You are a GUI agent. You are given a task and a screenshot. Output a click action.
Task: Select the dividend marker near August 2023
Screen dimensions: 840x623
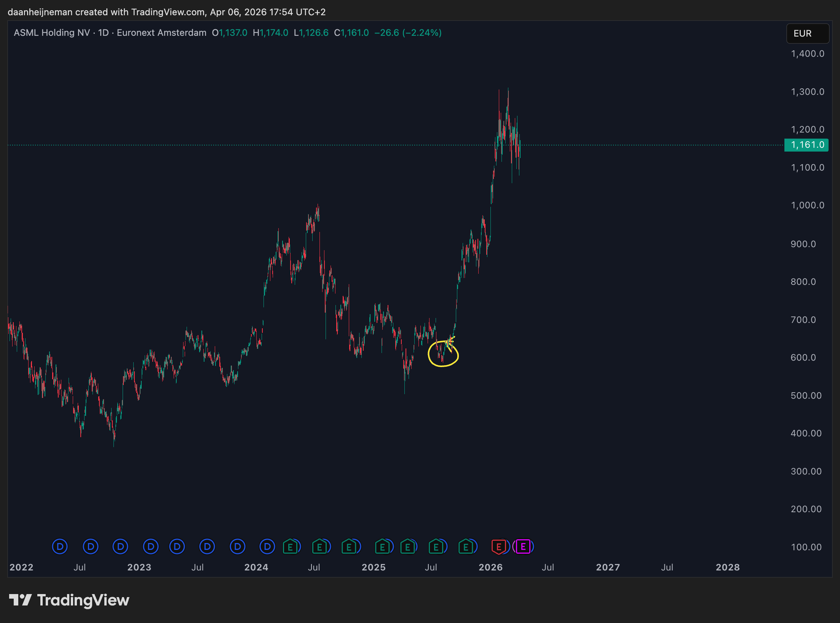click(x=207, y=547)
